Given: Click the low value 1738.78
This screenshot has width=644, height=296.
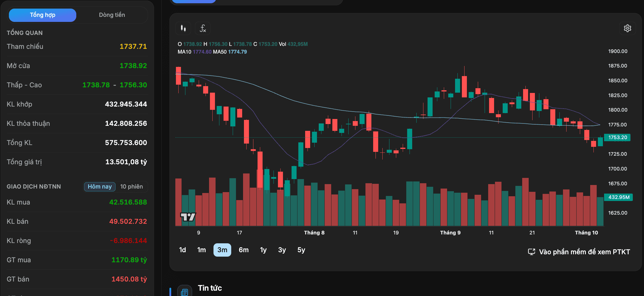Looking at the screenshot, I should coord(96,85).
